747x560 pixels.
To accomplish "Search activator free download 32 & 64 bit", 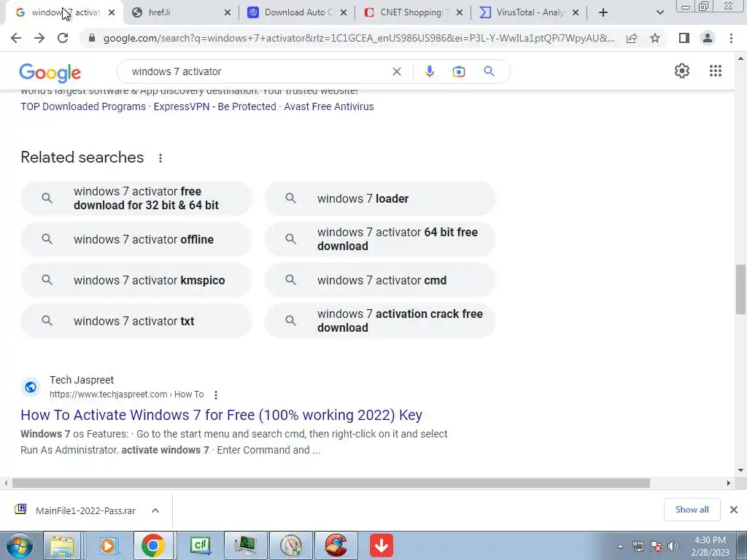I will tap(136, 198).
